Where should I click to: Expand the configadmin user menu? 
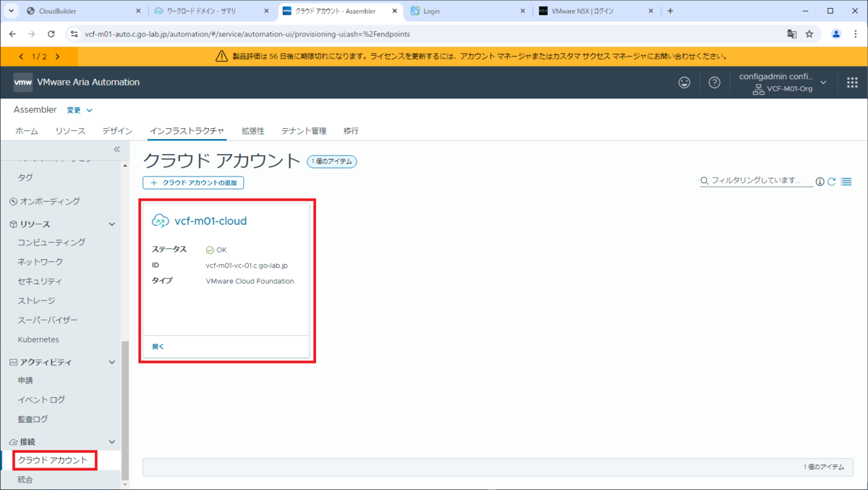pyautogui.click(x=823, y=83)
